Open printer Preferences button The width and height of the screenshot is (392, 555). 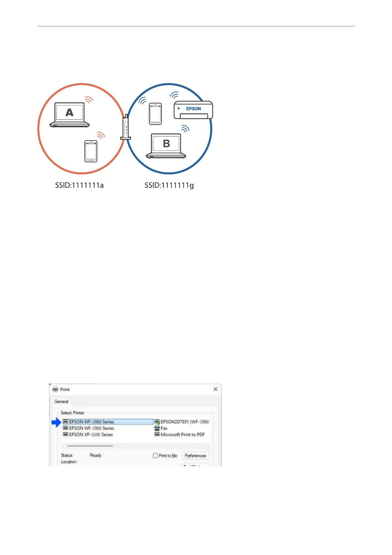(195, 455)
